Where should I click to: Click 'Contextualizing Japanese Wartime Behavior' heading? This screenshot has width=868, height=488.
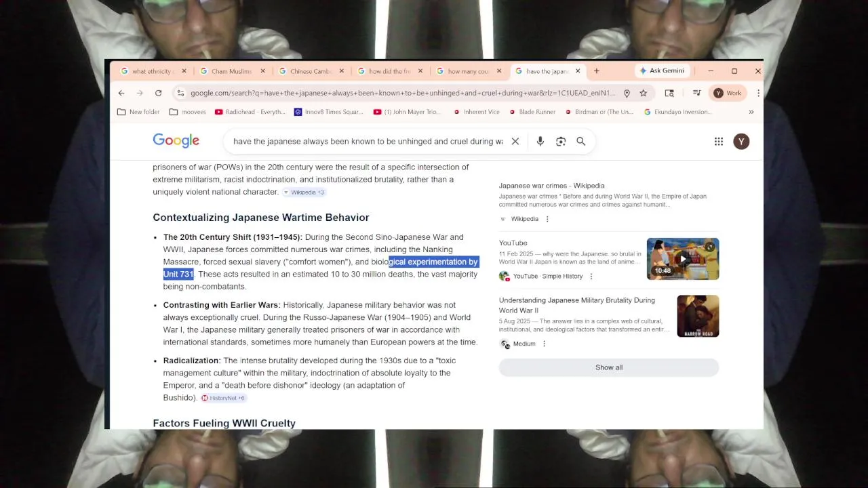pyautogui.click(x=261, y=218)
